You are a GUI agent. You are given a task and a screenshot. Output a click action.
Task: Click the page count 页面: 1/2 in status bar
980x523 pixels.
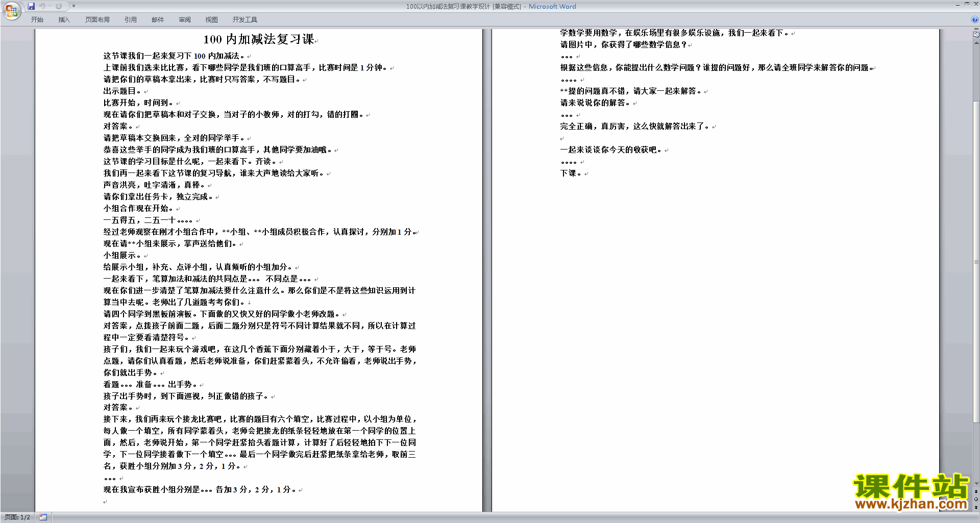pyautogui.click(x=17, y=517)
